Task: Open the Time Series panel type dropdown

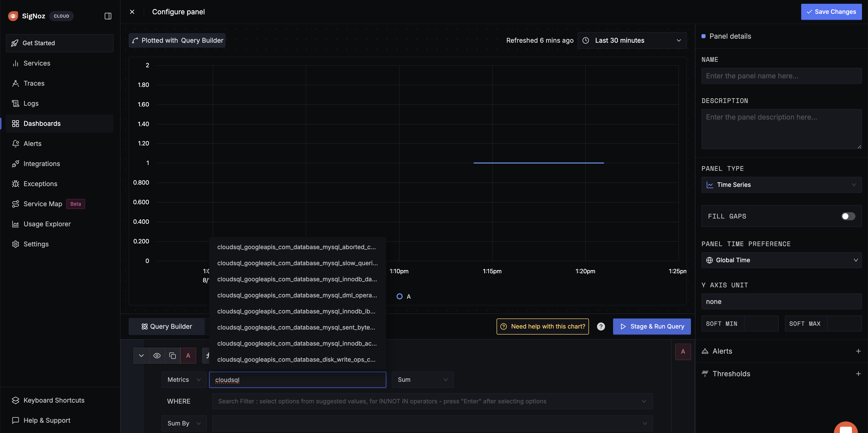Action: pyautogui.click(x=781, y=185)
